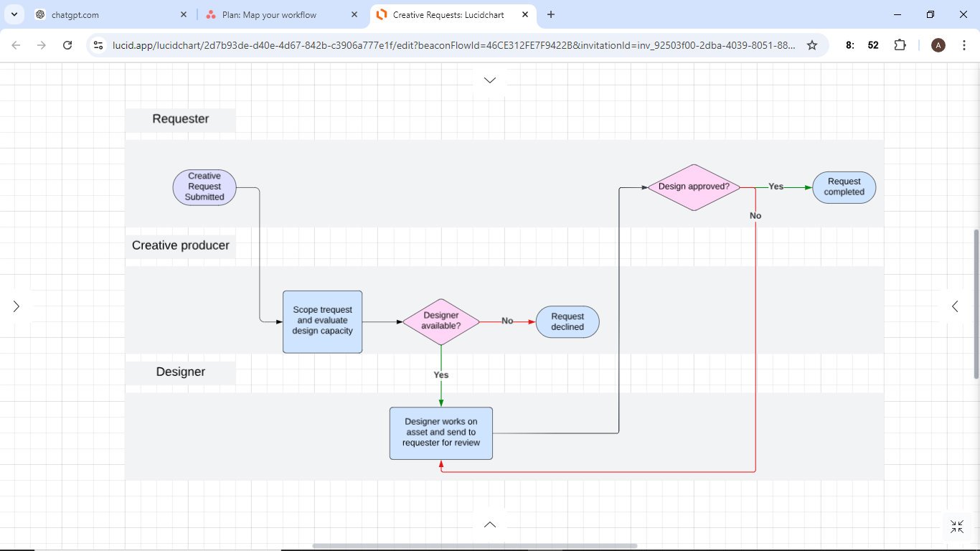Select the Designer available? diamond
Screen dimensions: 980x551
441,321
